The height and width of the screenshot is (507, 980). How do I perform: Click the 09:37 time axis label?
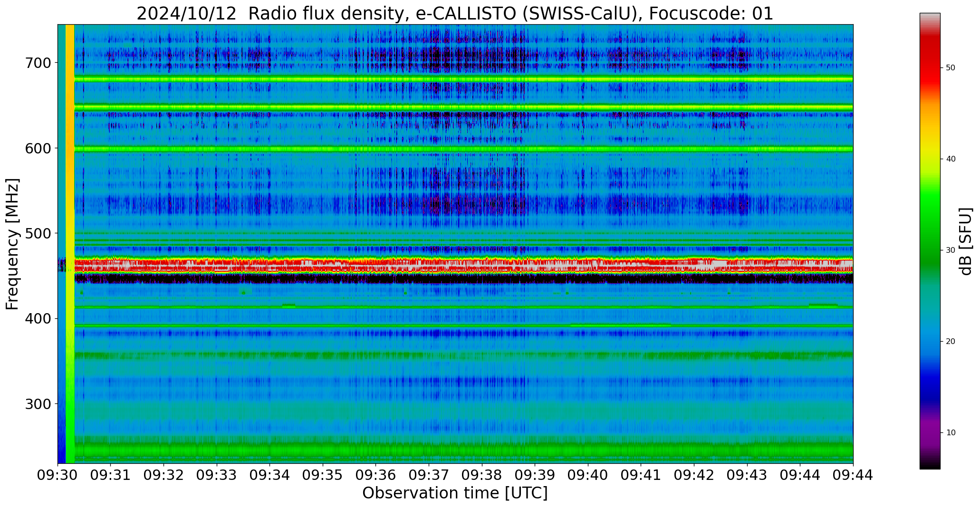pyautogui.click(x=429, y=475)
